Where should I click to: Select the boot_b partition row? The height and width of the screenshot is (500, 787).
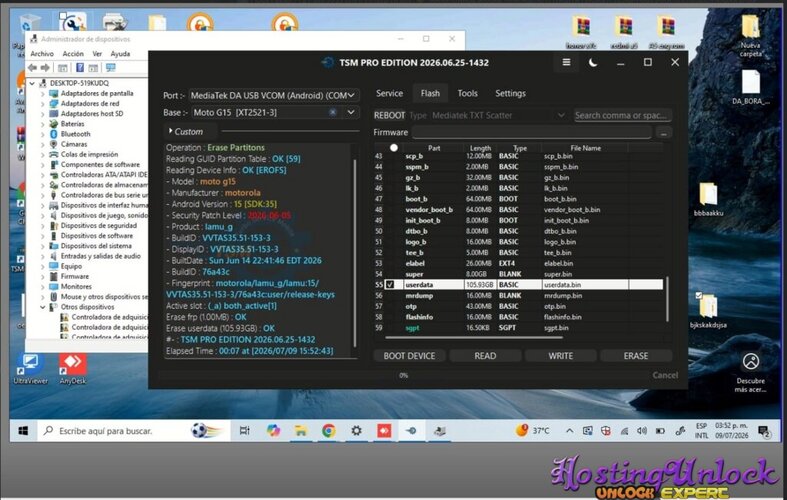tap(518, 199)
